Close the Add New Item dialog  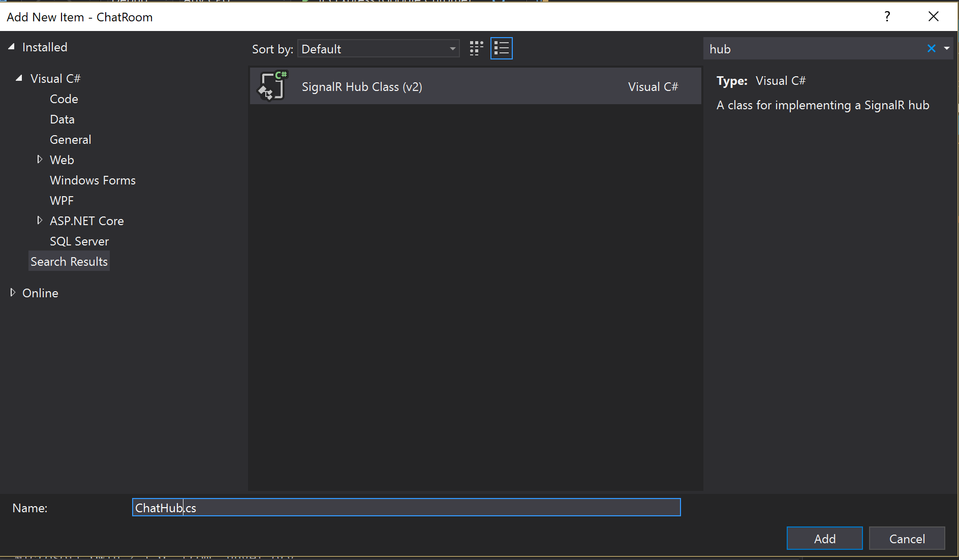[x=933, y=16]
